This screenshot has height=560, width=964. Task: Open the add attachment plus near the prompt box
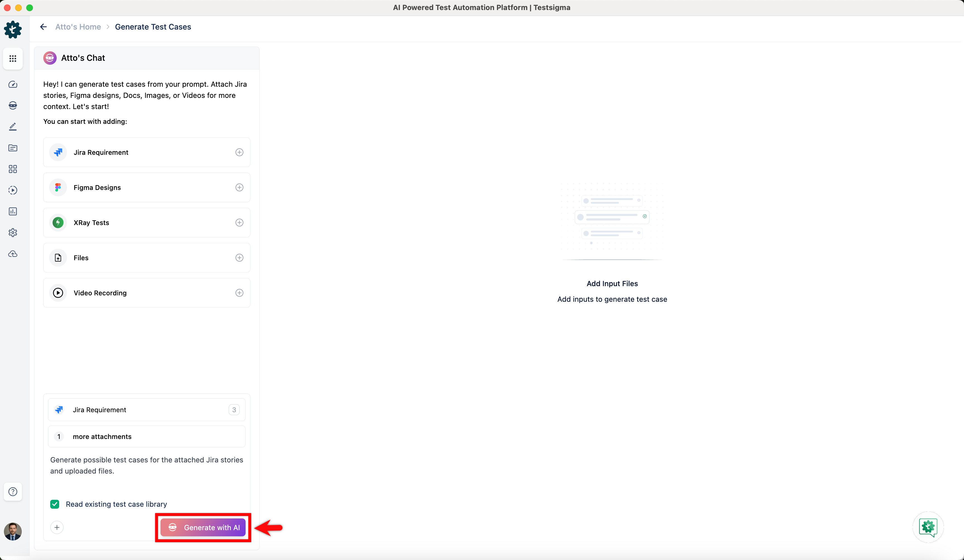tap(57, 527)
